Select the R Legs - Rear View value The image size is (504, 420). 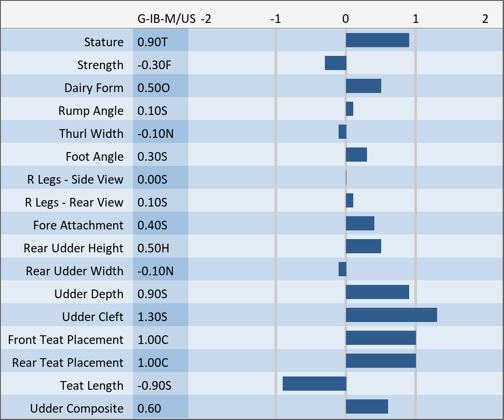pos(152,202)
